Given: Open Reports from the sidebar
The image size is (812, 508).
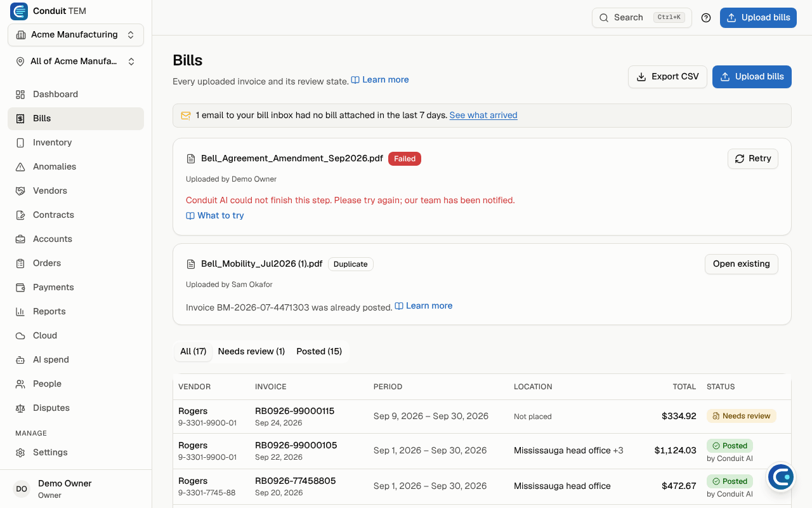Looking at the screenshot, I should tap(75, 311).
